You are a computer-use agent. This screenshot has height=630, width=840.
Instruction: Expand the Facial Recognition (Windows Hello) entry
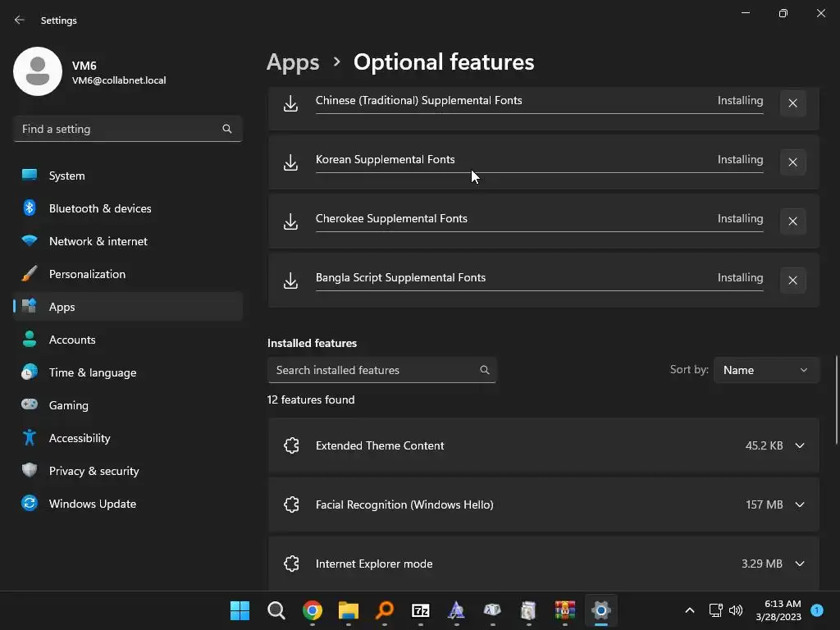800,504
